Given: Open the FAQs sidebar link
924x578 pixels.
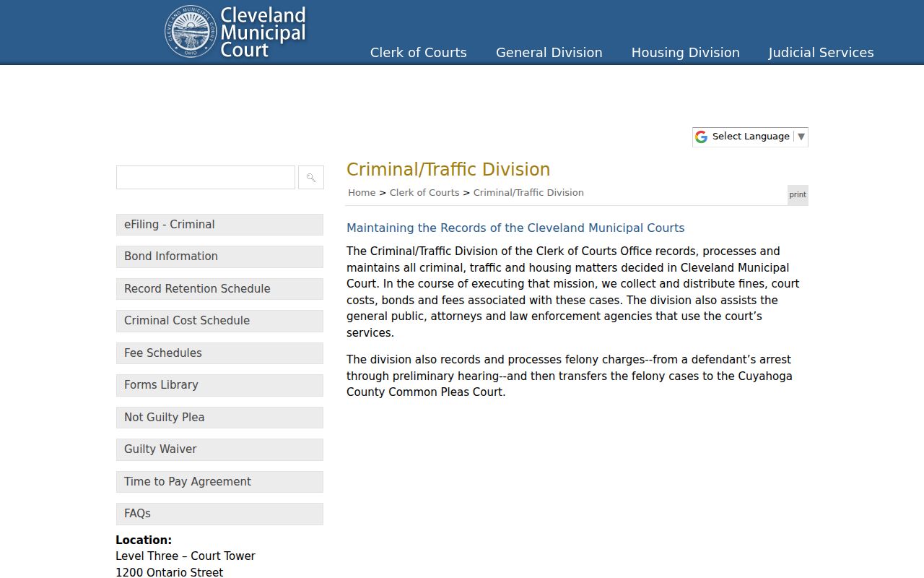Looking at the screenshot, I should (x=219, y=514).
